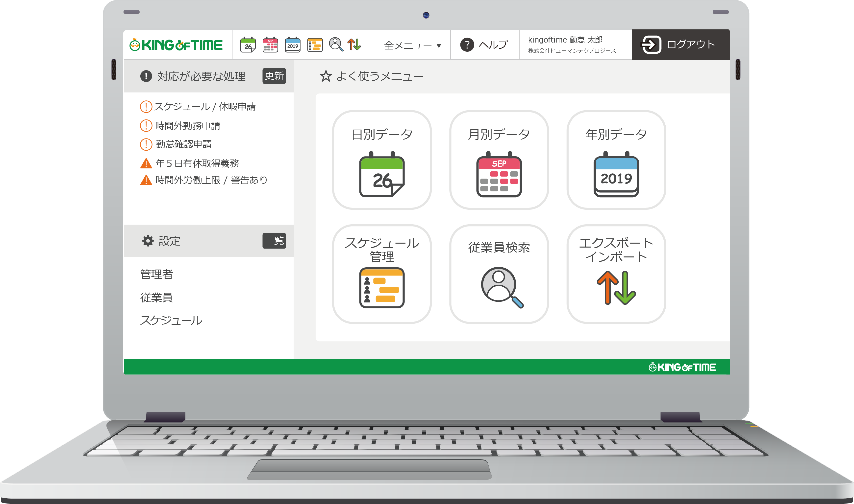Open 管理者 settings menu item
The width and height of the screenshot is (854, 504).
[157, 274]
